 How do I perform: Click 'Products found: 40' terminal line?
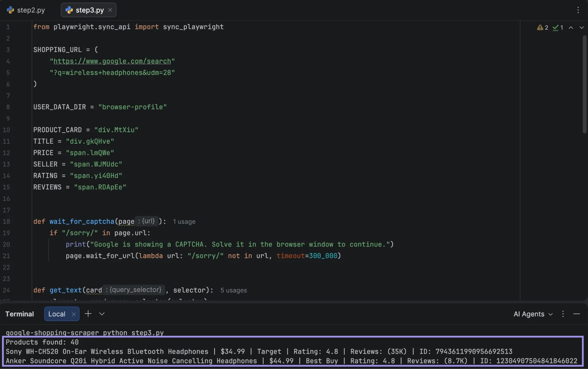pyautogui.click(x=42, y=342)
